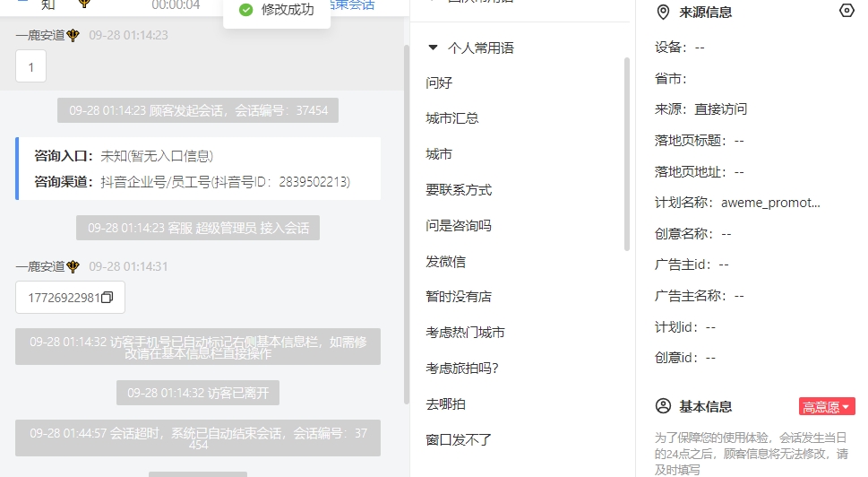Screen dimensions: 868x477
Task: Choose the phrase 考虑旅拍吗?
Action: [x=462, y=369]
